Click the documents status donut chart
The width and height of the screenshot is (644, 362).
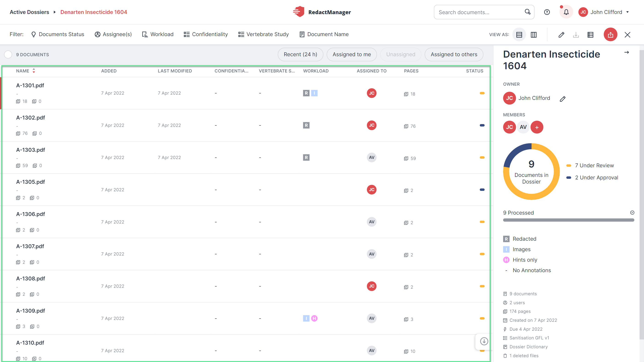click(531, 172)
